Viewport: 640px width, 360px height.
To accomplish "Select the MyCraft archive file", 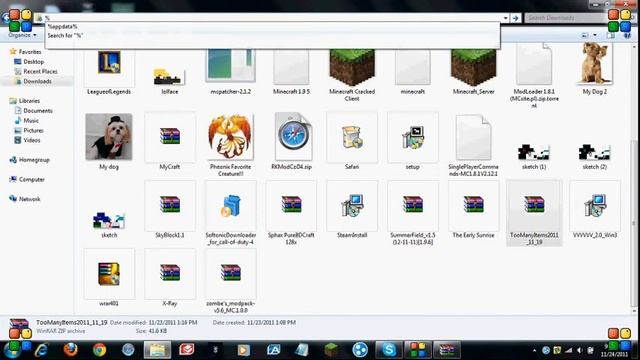I will click(x=170, y=137).
